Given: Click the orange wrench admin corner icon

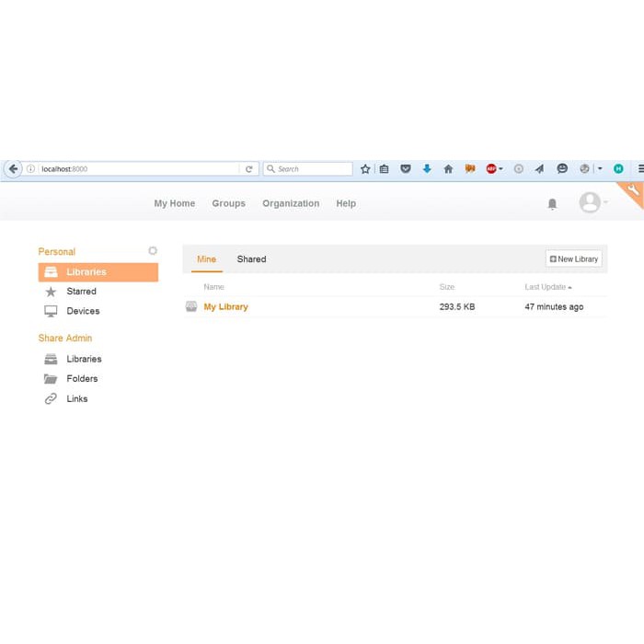Looking at the screenshot, I should [633, 190].
